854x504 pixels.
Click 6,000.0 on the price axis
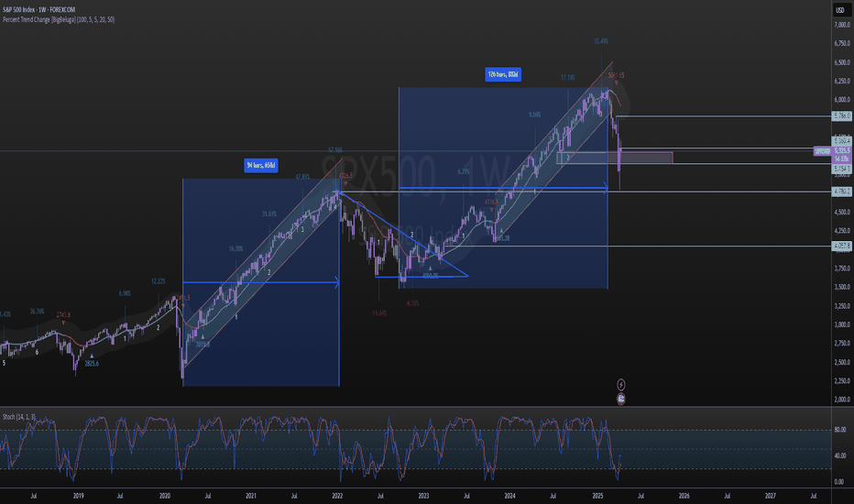[x=842, y=100]
